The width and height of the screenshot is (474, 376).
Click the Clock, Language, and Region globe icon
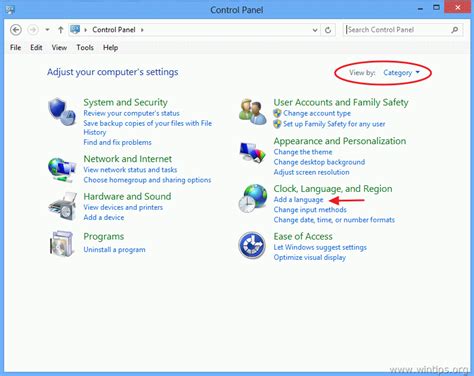pyautogui.click(x=253, y=199)
